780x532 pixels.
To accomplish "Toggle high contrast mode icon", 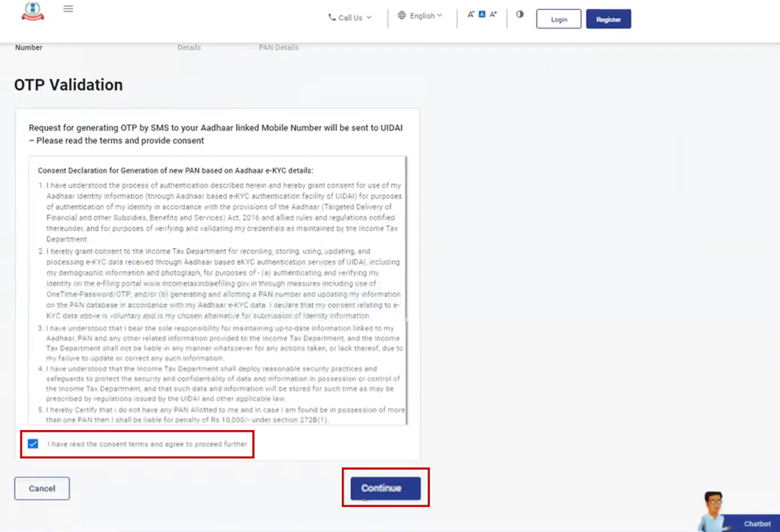I will (520, 14).
